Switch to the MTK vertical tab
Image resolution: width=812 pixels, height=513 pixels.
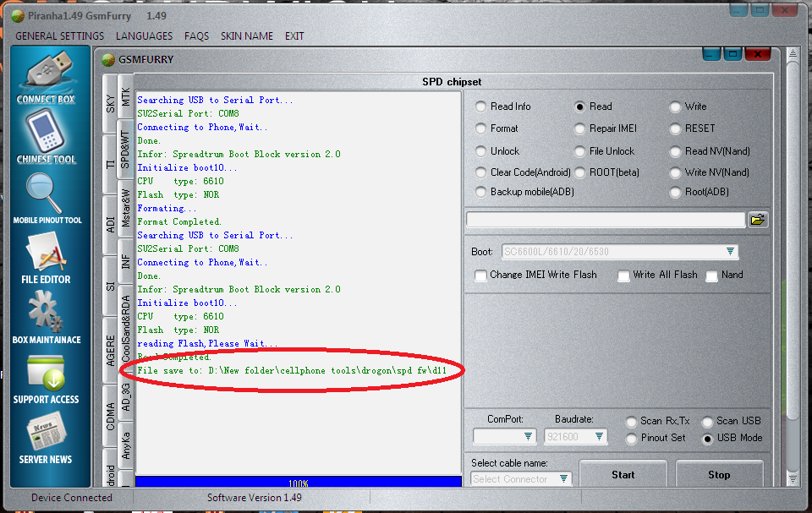pyautogui.click(x=126, y=96)
